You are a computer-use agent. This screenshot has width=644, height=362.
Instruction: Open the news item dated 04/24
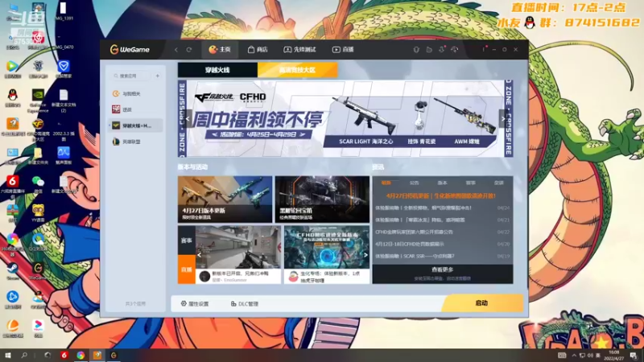[442, 208]
